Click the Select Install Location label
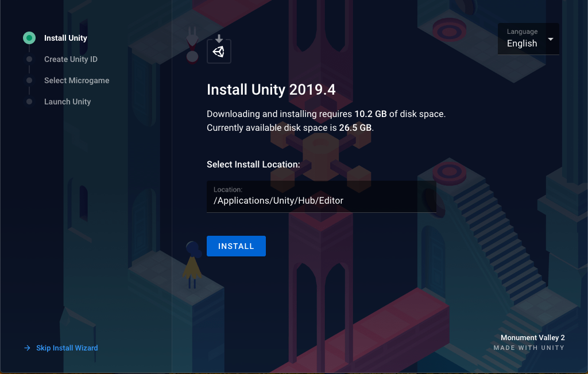Viewport: 588px width, 374px height. tap(253, 164)
